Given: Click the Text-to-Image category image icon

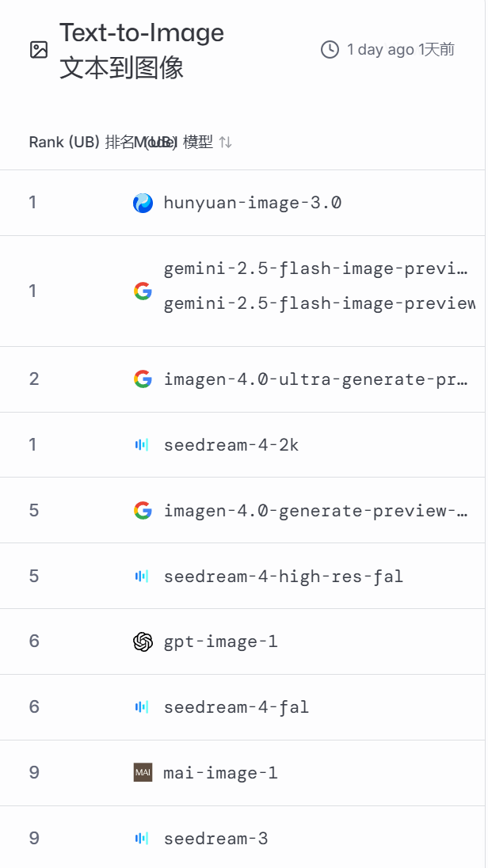Looking at the screenshot, I should pyautogui.click(x=39, y=50).
